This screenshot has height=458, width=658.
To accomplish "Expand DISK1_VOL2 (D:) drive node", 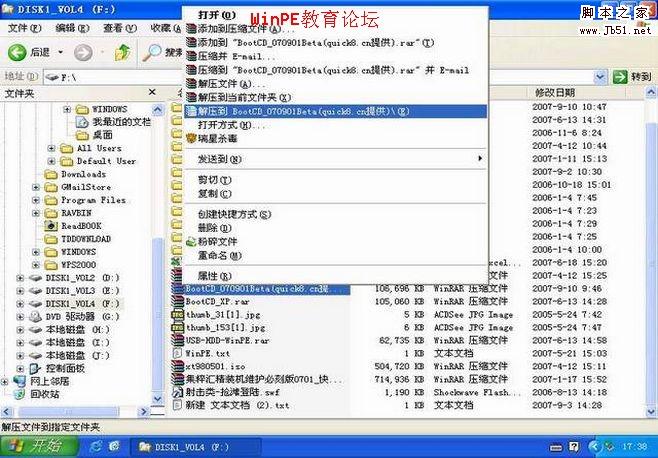I will [x=20, y=278].
